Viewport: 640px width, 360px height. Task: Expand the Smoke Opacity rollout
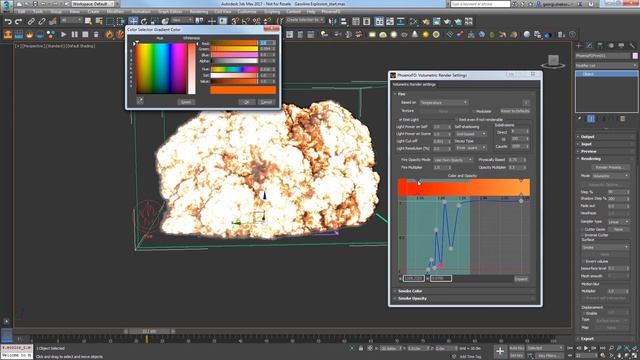[x=465, y=298]
